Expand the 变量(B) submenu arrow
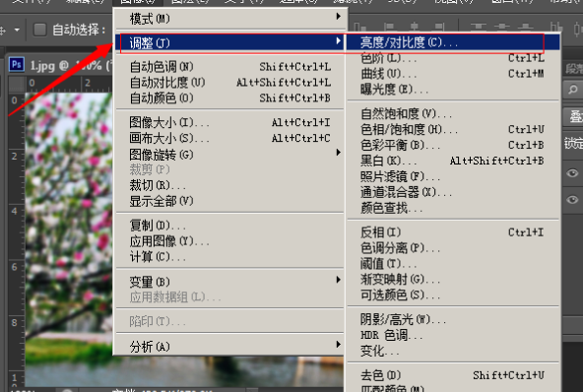 [338, 280]
